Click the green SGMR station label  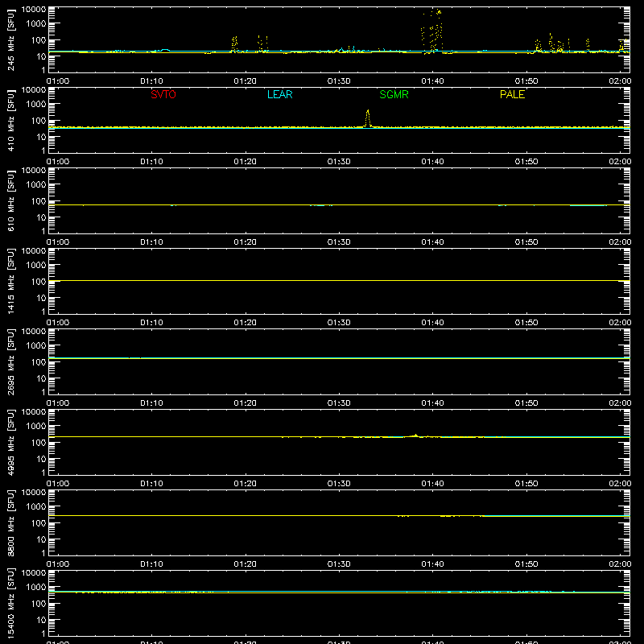394,94
